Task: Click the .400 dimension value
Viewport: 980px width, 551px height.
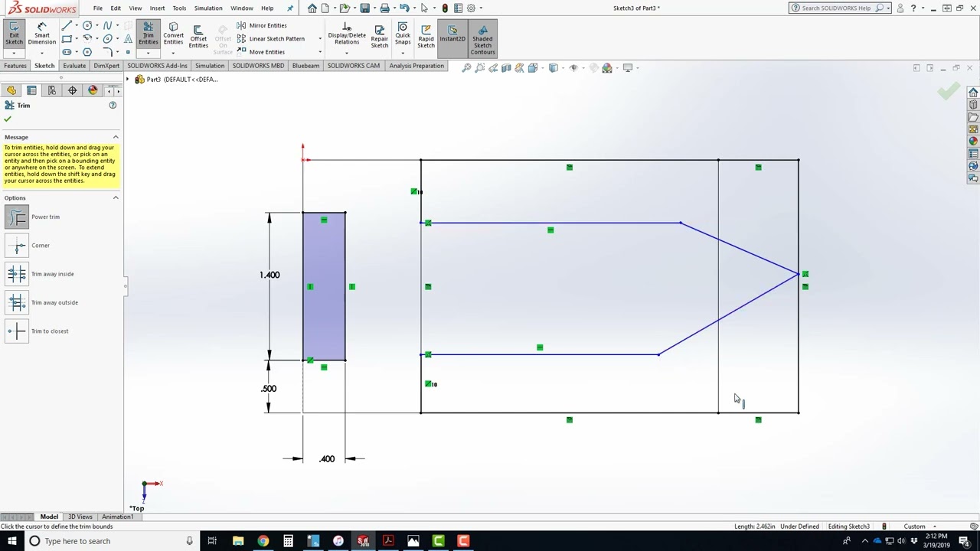Action: pos(327,459)
